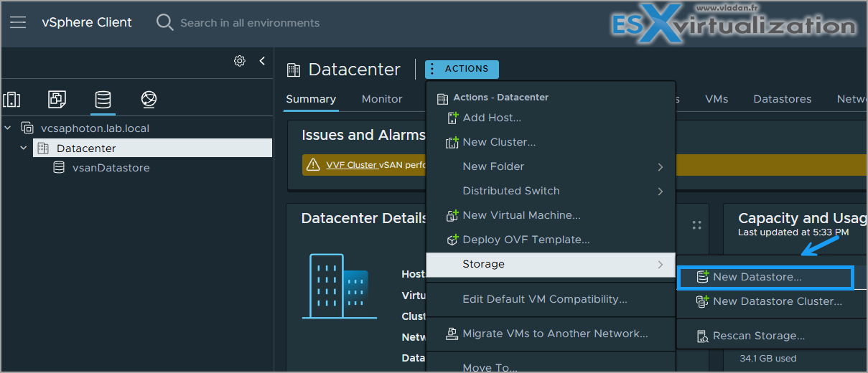The width and height of the screenshot is (868, 373).
Task: Click the Deploy OVF Template icon
Action: 452,240
